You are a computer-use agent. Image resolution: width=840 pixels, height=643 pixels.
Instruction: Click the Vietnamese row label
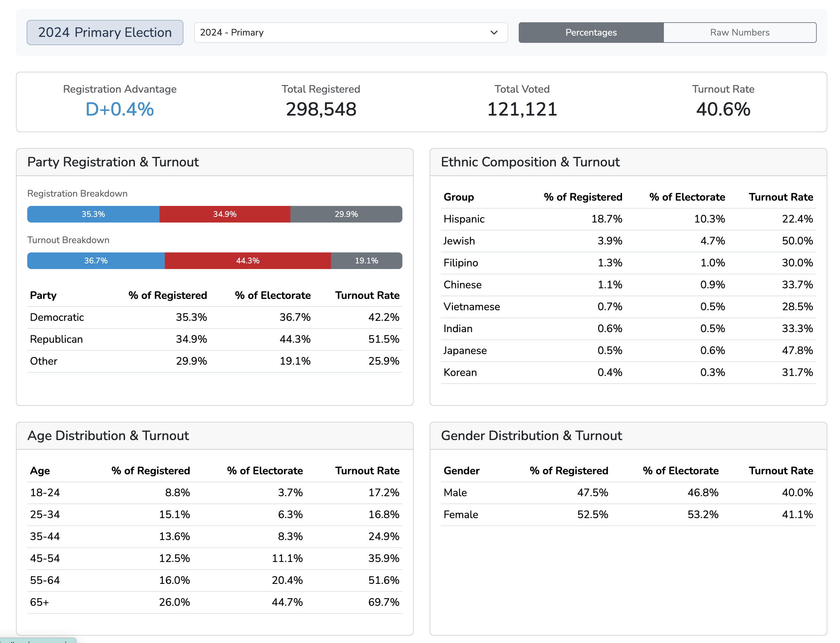pyautogui.click(x=472, y=307)
